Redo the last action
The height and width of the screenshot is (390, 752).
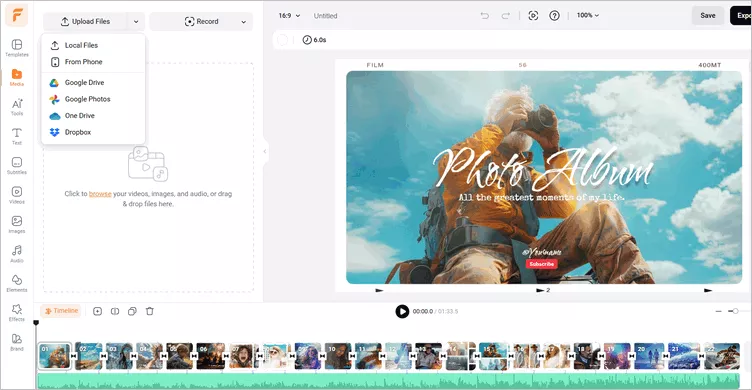point(505,16)
